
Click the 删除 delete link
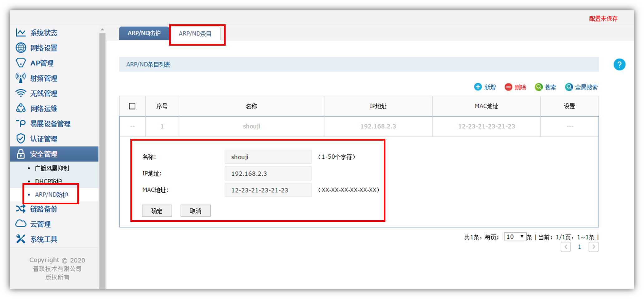[x=520, y=87]
